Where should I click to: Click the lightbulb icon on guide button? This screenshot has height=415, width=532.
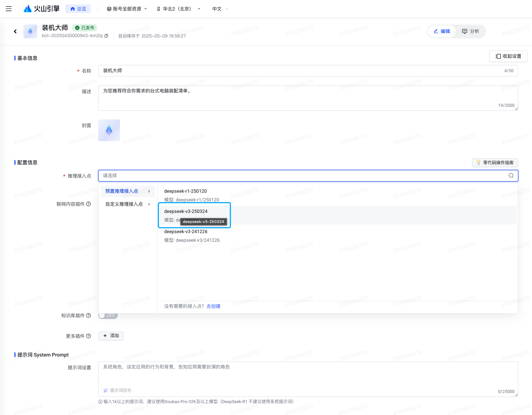479,163
